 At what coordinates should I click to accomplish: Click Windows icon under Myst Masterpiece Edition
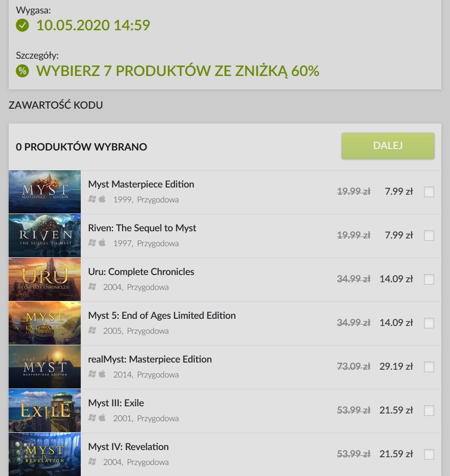[92, 199]
